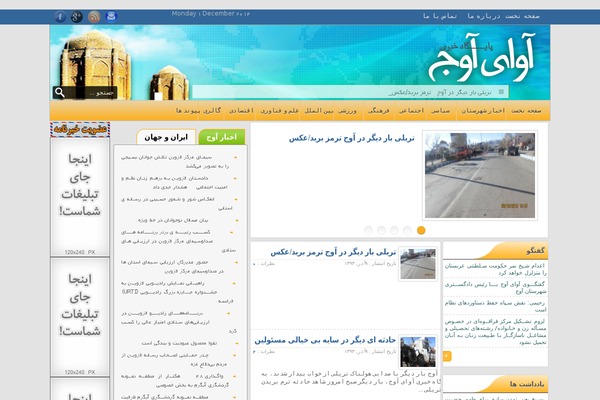Open the «راهیابی نمایش رادیویی قزوین ... (URTI)» list item
Image resolution: width=600 pixels, height=400 pixels.
pos(177,292)
